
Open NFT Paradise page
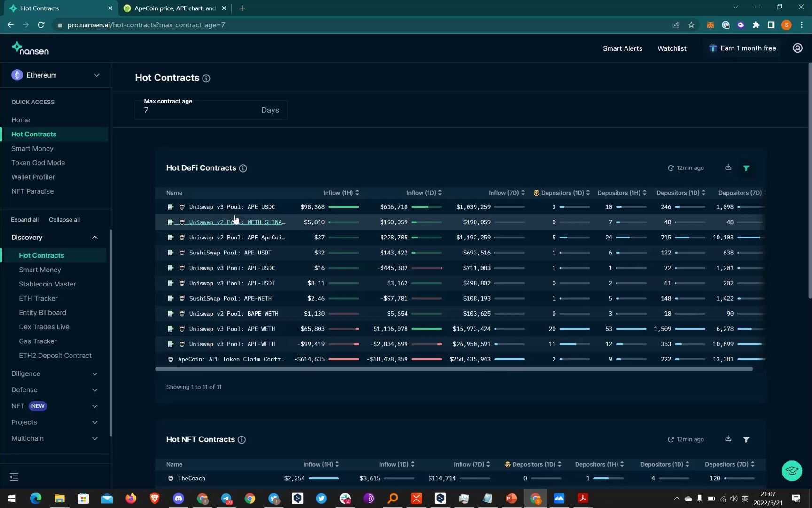coord(32,191)
